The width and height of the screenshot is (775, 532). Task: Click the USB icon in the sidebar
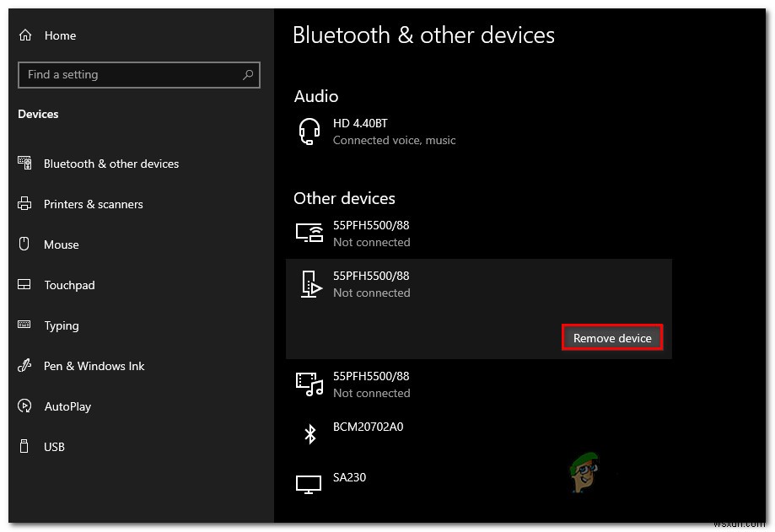[x=24, y=447]
